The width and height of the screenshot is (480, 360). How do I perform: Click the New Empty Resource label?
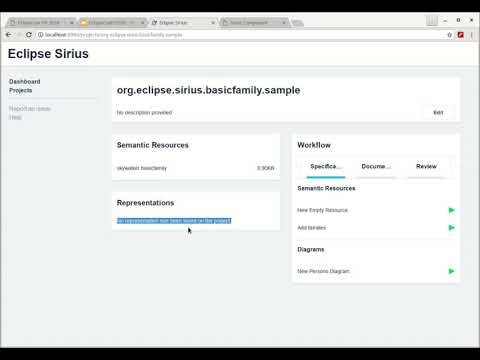click(322, 210)
